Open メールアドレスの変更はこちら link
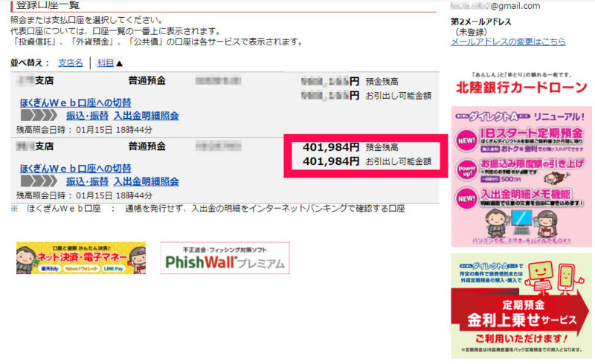The image size is (595, 364). pyautogui.click(x=508, y=42)
